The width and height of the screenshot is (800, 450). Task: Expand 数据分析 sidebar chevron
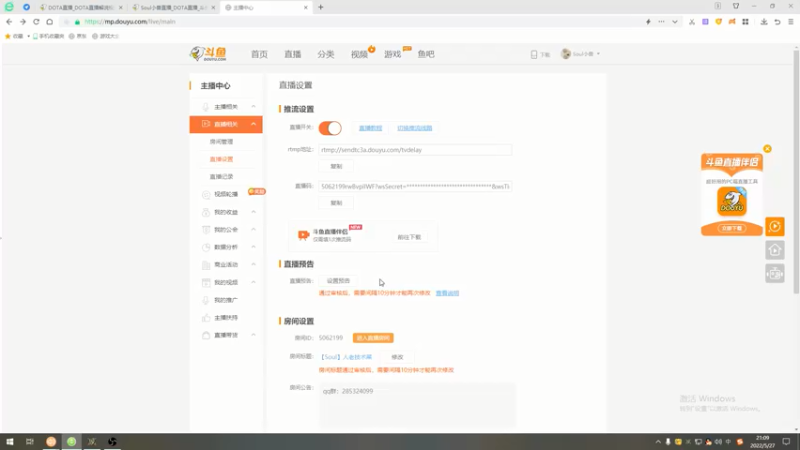(254, 247)
